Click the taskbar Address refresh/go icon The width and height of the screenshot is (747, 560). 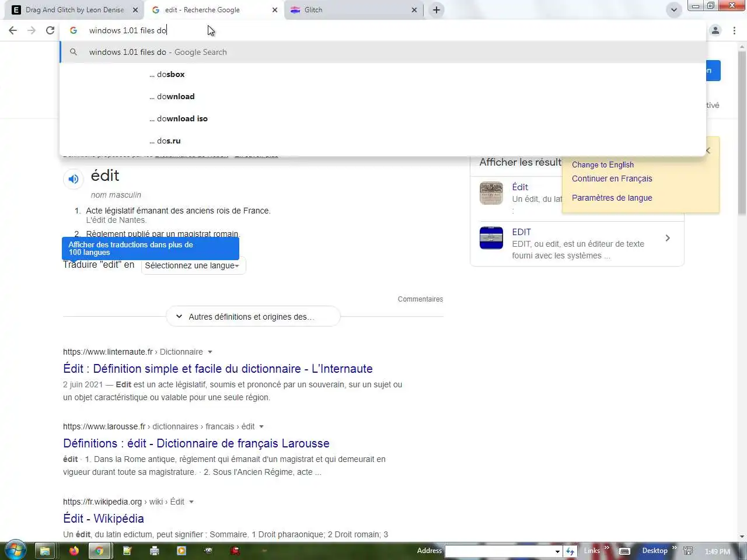(571, 551)
